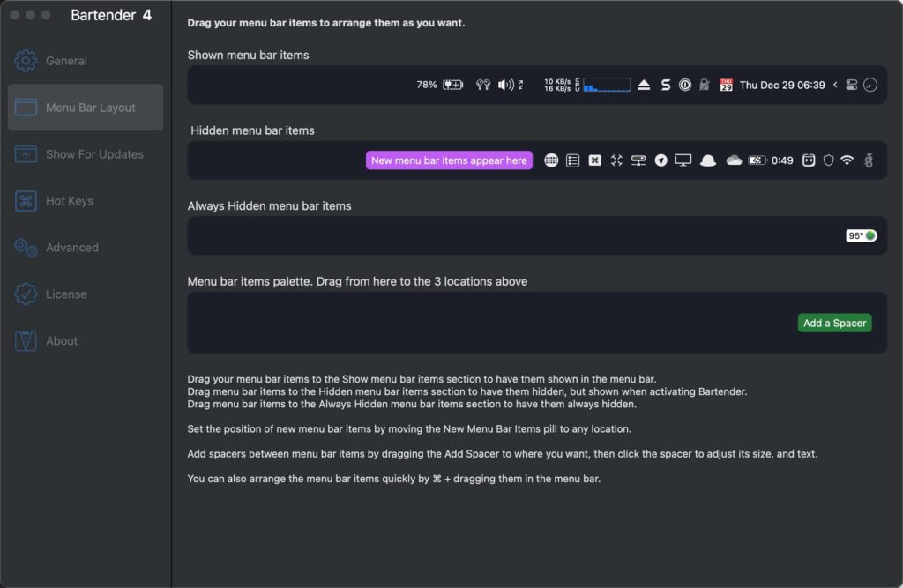
Task: Click the Bartender left chevron icon
Action: (x=835, y=85)
